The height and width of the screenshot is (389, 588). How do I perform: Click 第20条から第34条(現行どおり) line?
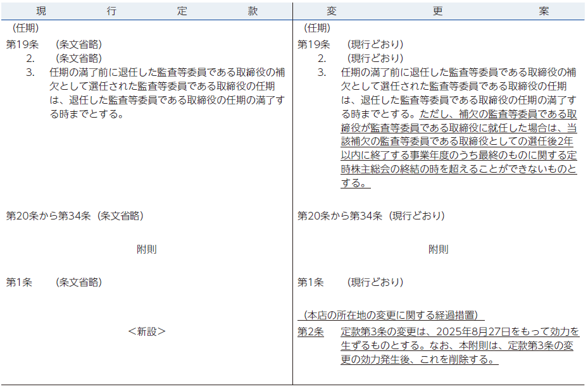pyautogui.click(x=371, y=216)
